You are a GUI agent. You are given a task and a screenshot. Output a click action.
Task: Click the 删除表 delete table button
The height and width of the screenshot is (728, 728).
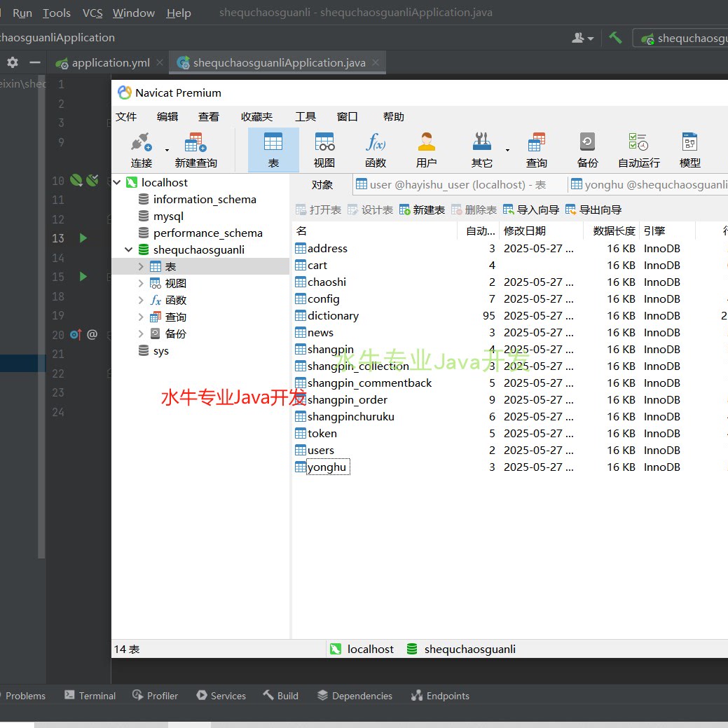[x=474, y=210]
